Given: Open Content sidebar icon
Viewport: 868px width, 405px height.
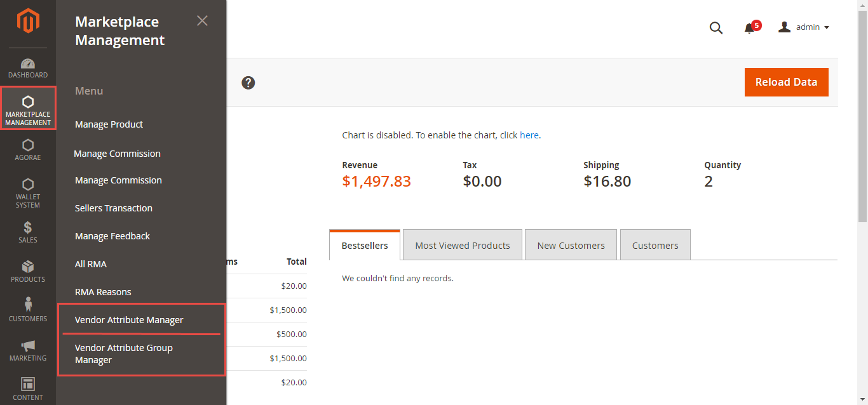Looking at the screenshot, I should 28,388.
